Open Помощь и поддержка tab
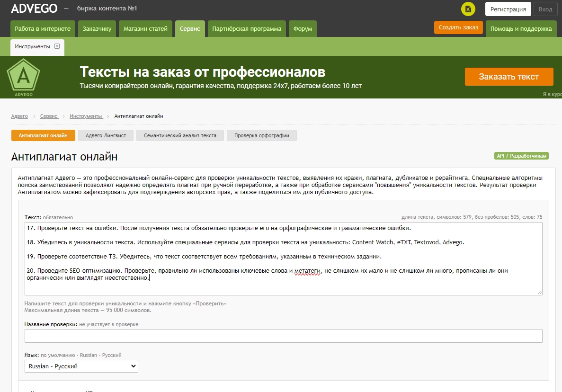 521,29
